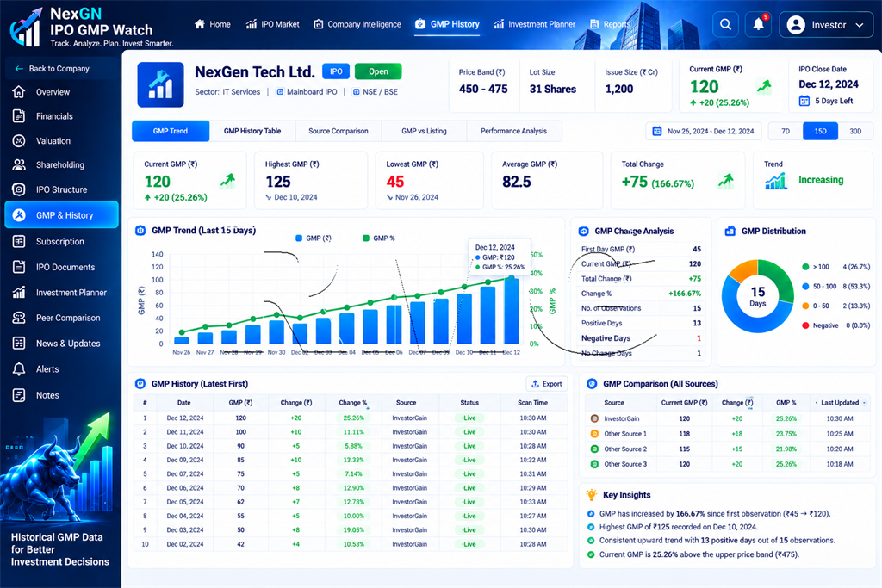The width and height of the screenshot is (882, 588).
Task: Open the notifications bell
Action: tap(758, 25)
